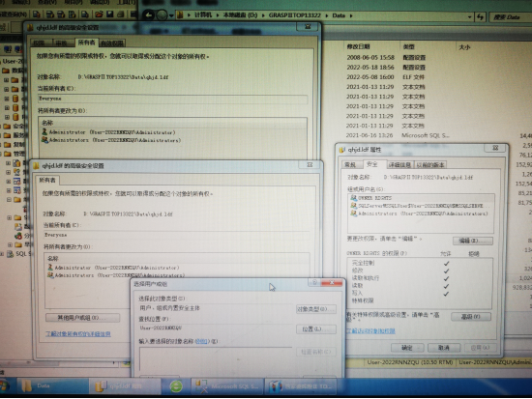This screenshot has height=399, width=532.
Task: Switch to the 有效权限 tab
Action: coord(112,43)
